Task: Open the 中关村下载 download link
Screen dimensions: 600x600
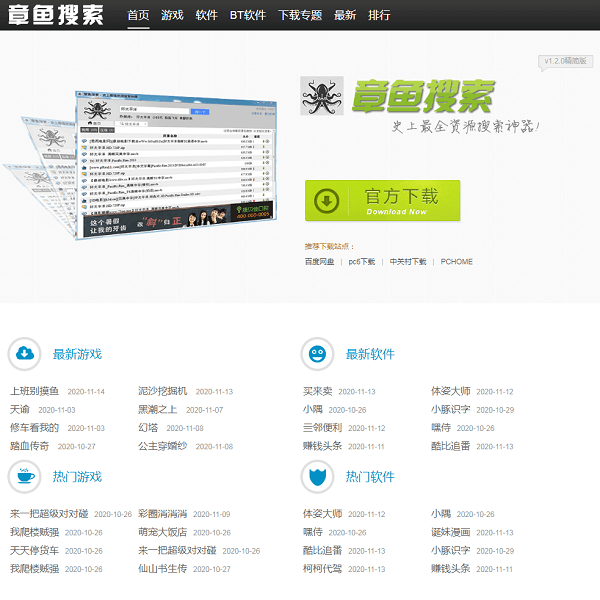Action: click(x=408, y=262)
